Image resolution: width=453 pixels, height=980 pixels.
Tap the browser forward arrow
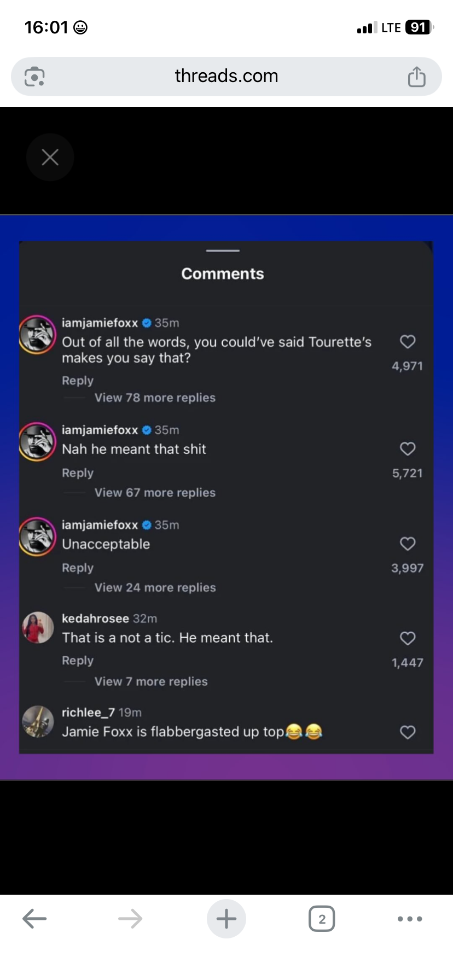(130, 919)
